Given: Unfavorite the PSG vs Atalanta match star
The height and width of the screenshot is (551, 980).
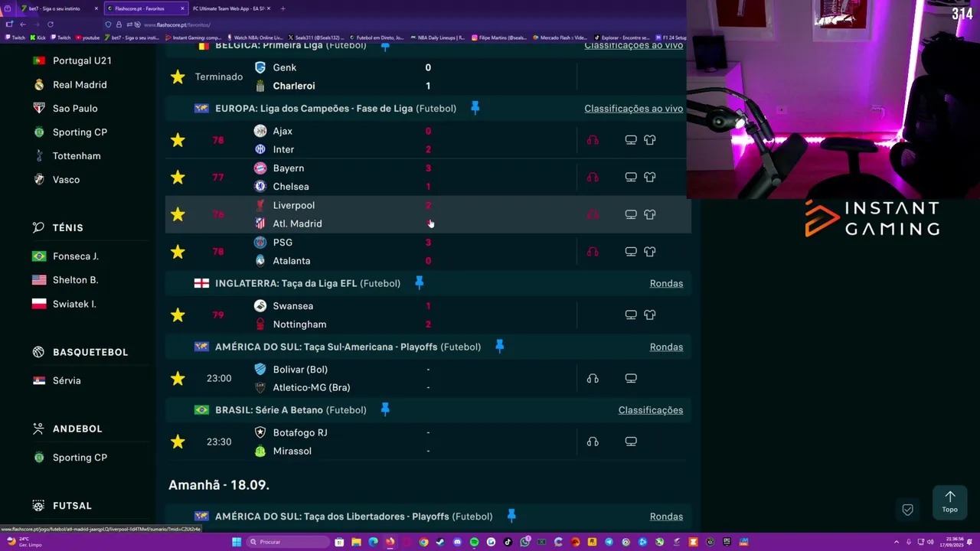Looking at the screenshot, I should [178, 252].
